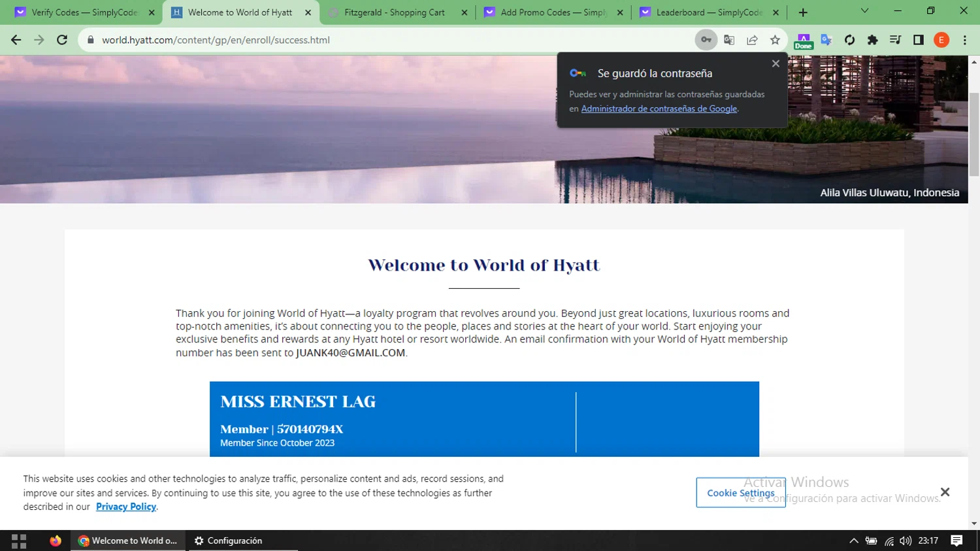980x551 pixels.
Task: Close the Fitzgerald Shopping Cart tab
Action: click(x=465, y=12)
